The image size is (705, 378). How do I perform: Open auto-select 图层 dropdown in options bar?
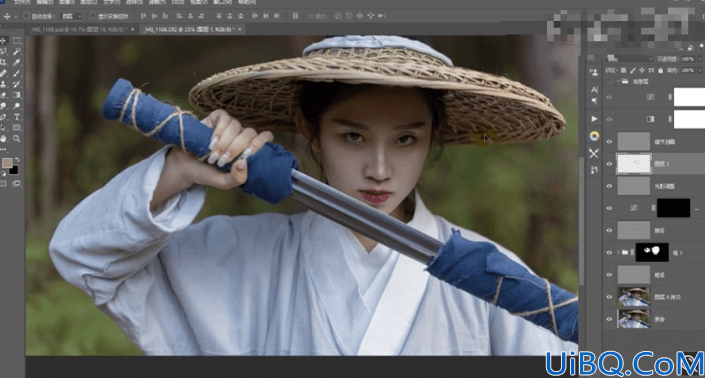(72, 16)
